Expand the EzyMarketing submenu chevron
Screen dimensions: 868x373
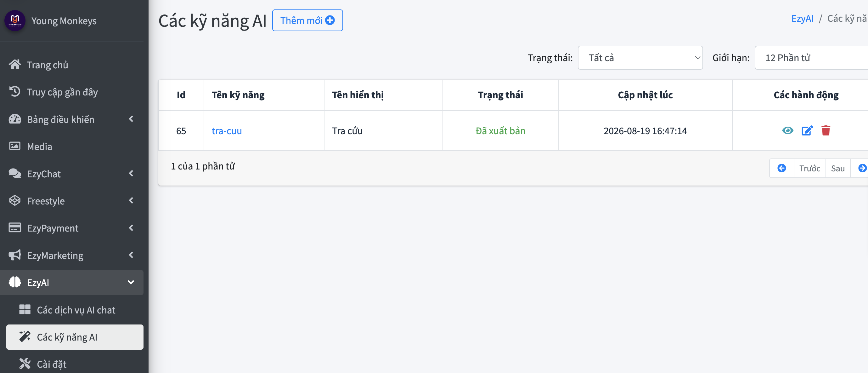point(131,255)
